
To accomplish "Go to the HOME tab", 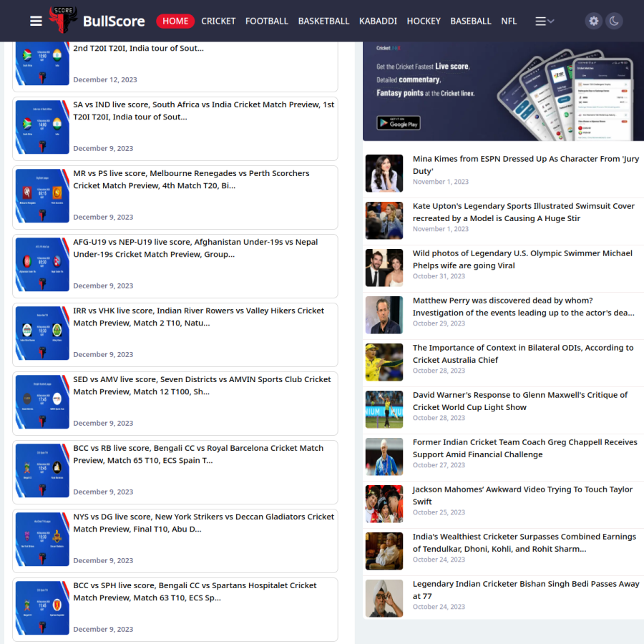I will [x=175, y=21].
